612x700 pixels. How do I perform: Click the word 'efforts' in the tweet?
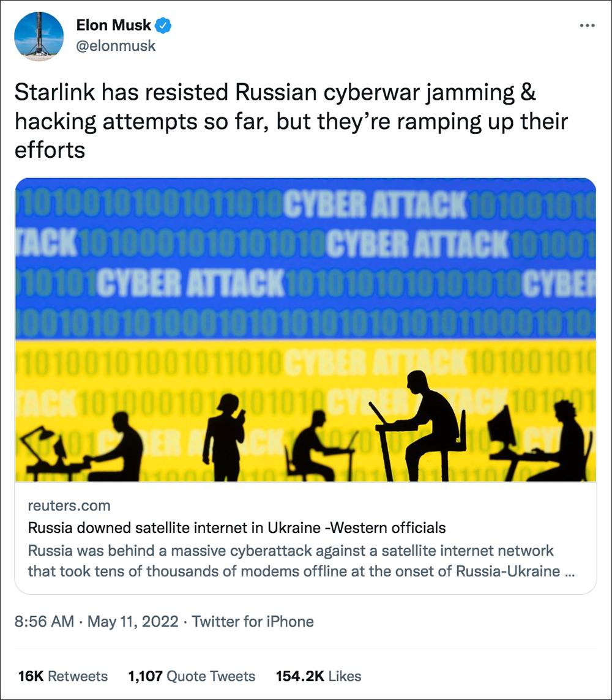point(49,149)
